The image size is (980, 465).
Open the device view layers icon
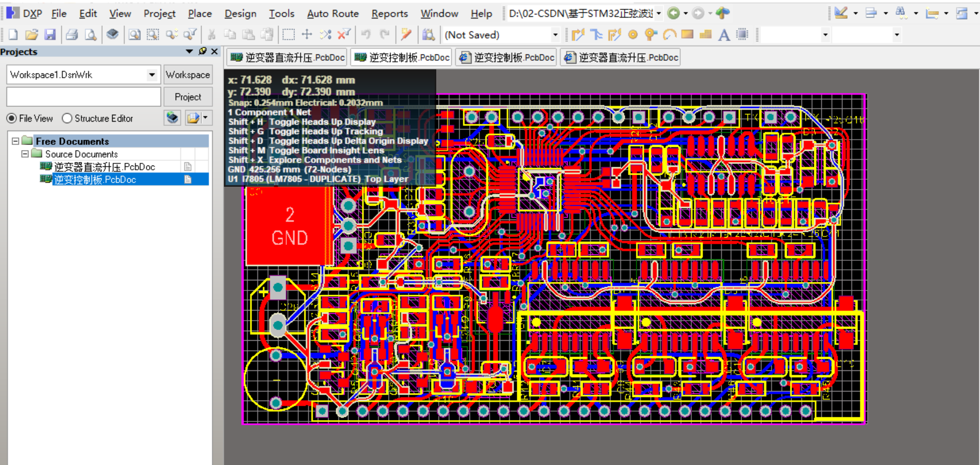point(112,35)
